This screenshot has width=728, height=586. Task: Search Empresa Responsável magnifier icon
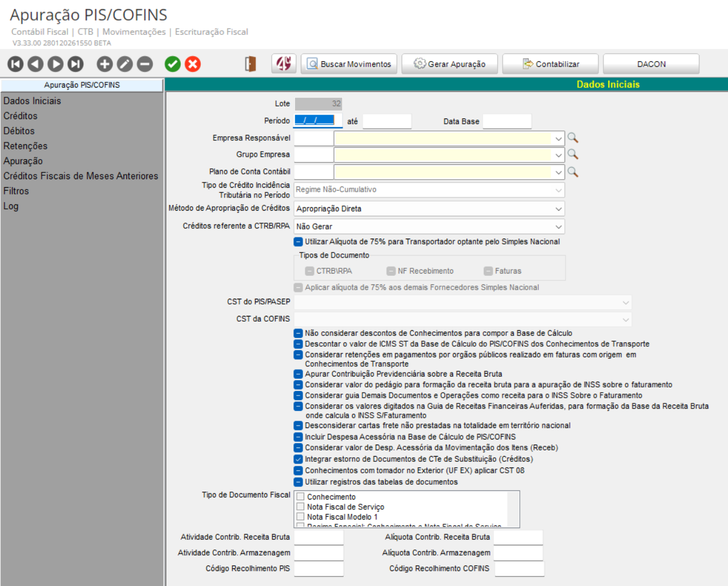pos(572,138)
